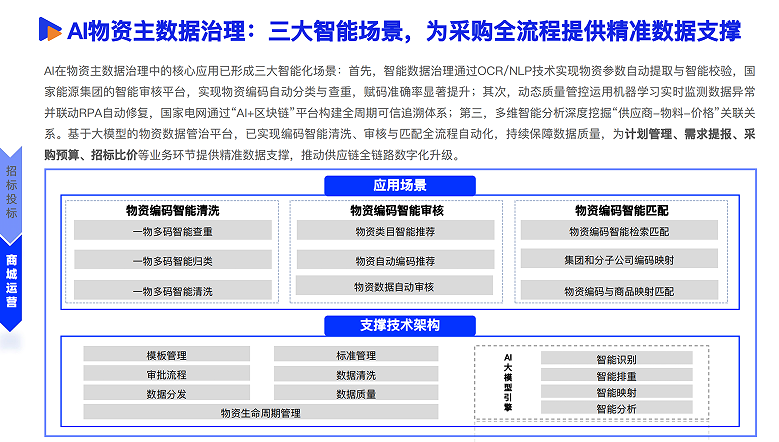The width and height of the screenshot is (779, 442).
Task: Click the 智能识别 cell
Action: click(x=617, y=359)
